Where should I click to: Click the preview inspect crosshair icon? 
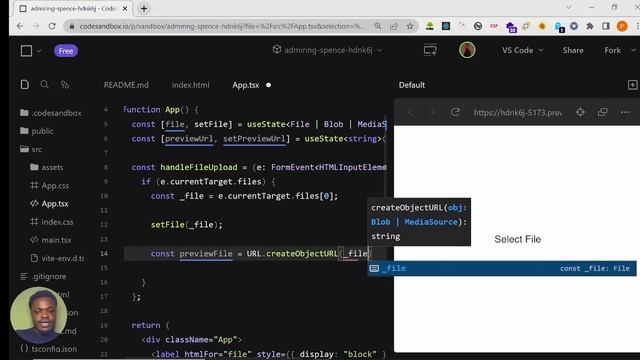(x=580, y=112)
